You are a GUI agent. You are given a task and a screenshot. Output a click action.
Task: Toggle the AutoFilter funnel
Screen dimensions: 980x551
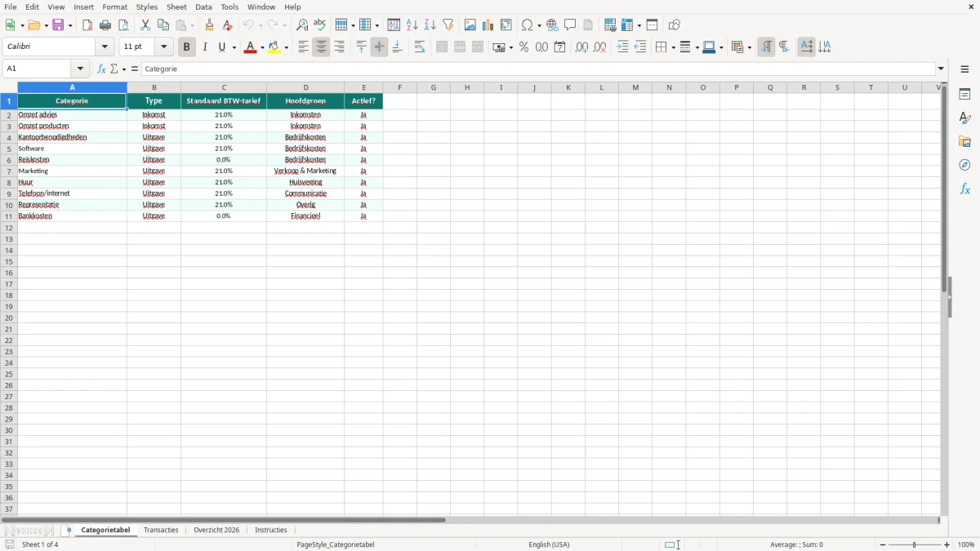(x=448, y=25)
